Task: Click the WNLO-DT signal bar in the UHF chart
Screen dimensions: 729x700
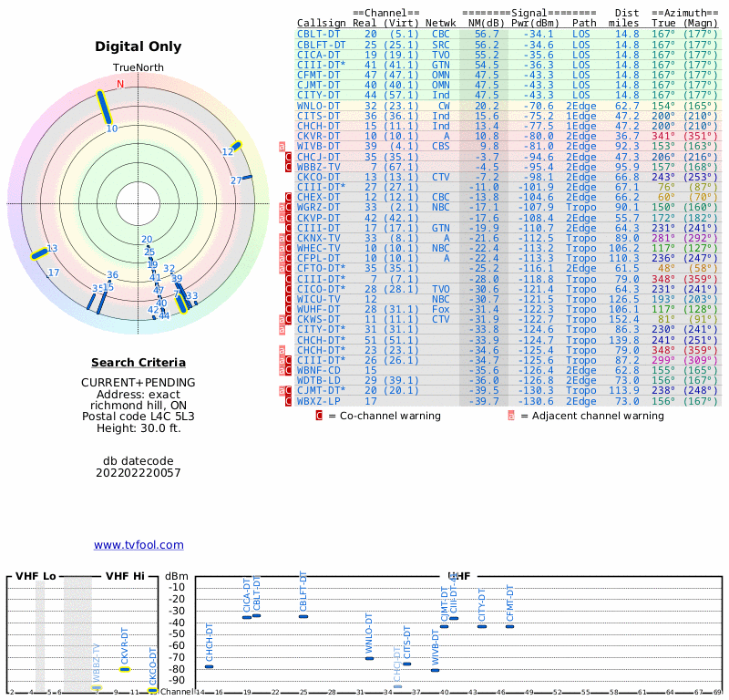Action: (x=369, y=658)
